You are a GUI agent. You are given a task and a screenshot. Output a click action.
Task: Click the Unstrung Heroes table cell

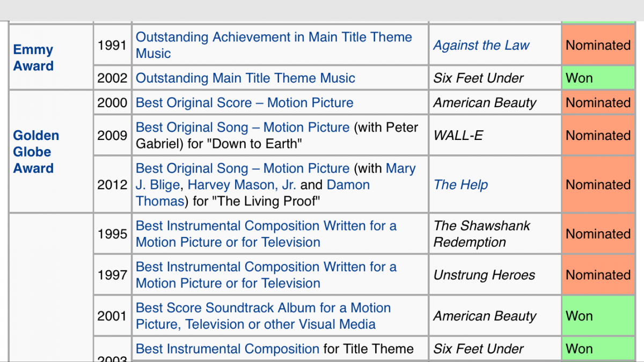coord(495,275)
